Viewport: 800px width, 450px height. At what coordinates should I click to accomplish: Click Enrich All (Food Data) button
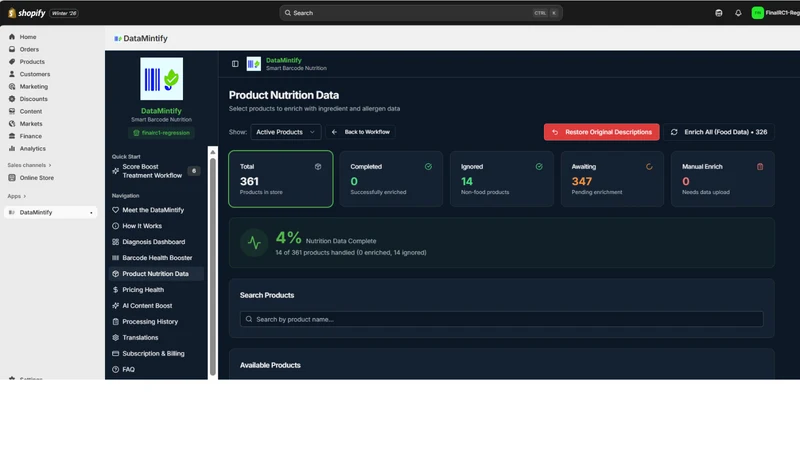pos(719,132)
